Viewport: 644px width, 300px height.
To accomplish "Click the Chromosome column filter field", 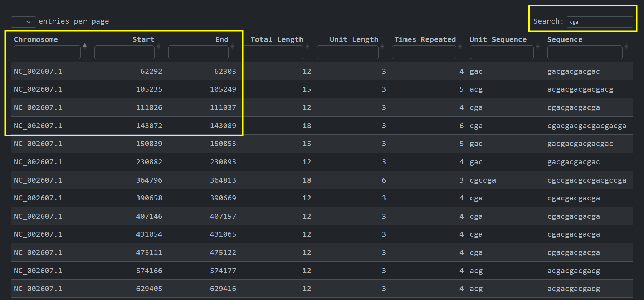I will 47,52.
